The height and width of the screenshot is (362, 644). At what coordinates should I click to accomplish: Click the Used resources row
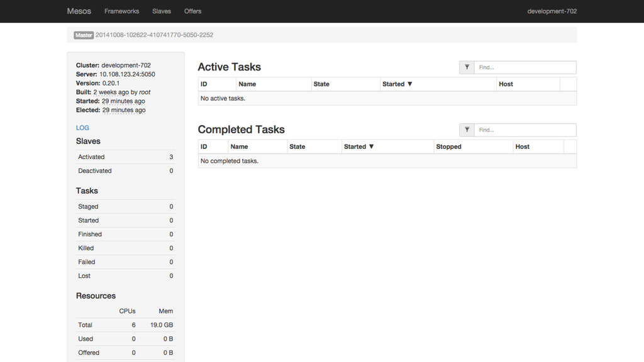click(125, 339)
